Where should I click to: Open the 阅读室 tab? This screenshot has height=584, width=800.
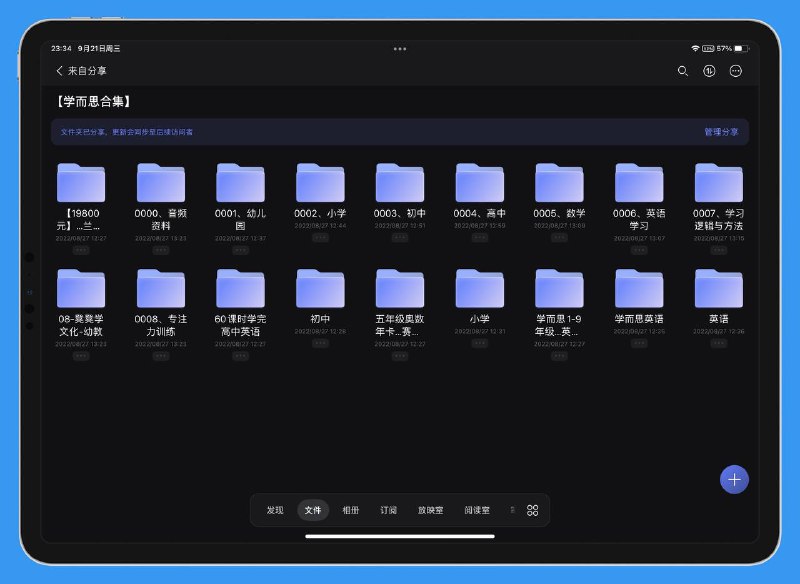coord(477,510)
